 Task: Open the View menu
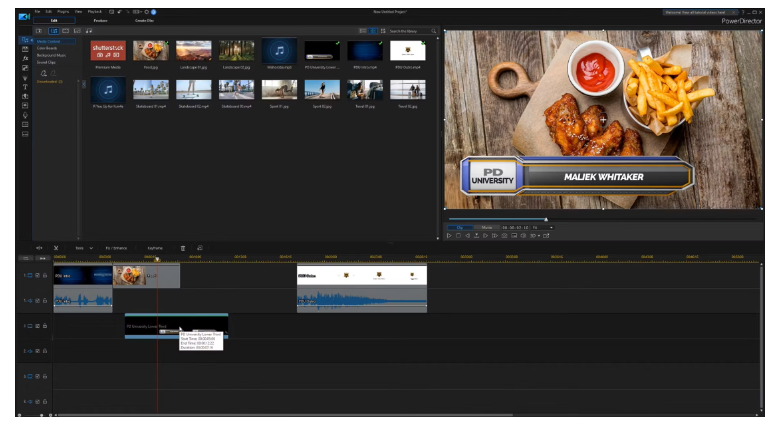pos(79,12)
